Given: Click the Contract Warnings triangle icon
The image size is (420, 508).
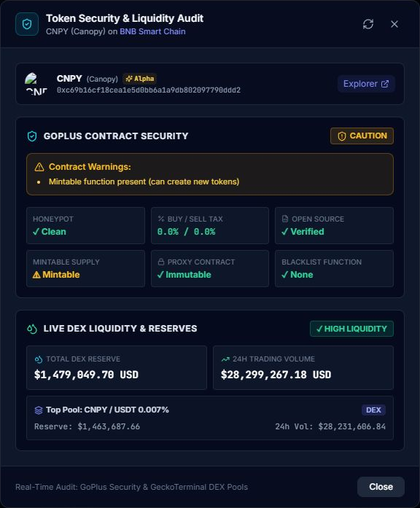Looking at the screenshot, I should 39,167.
